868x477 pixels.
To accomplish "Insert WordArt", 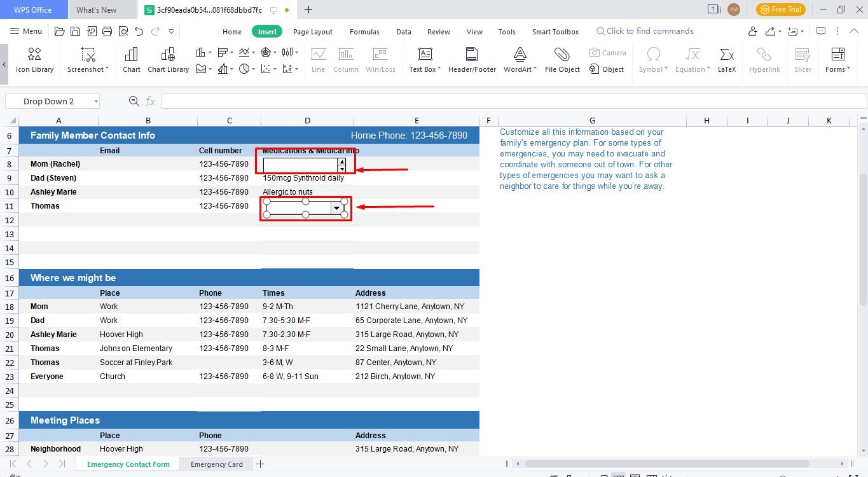I will tap(520, 60).
